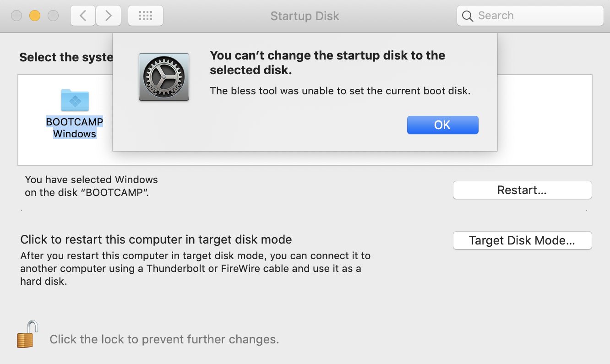The image size is (610, 364).
Task: Open the Show All preferences grid
Action: 145,15
